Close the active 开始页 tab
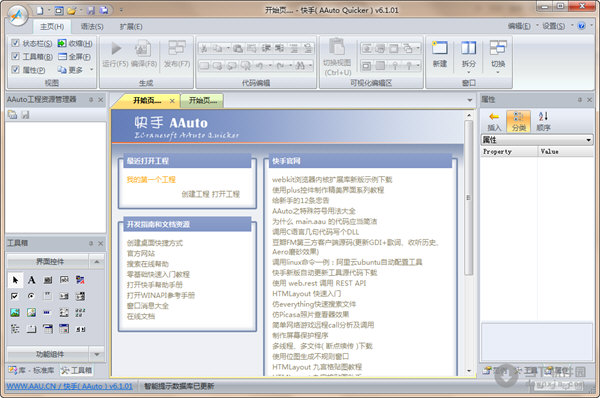The height and width of the screenshot is (398, 600). coord(172,101)
